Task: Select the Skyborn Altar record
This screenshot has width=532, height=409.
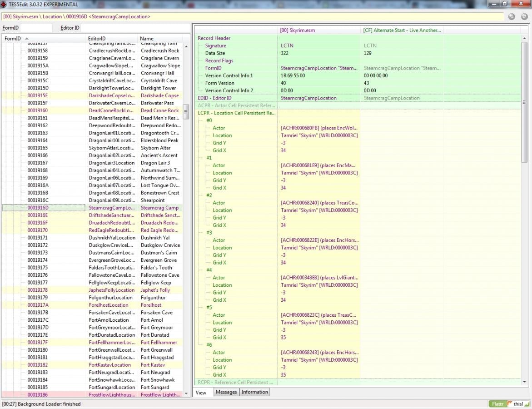Action: pyautogui.click(x=92, y=148)
